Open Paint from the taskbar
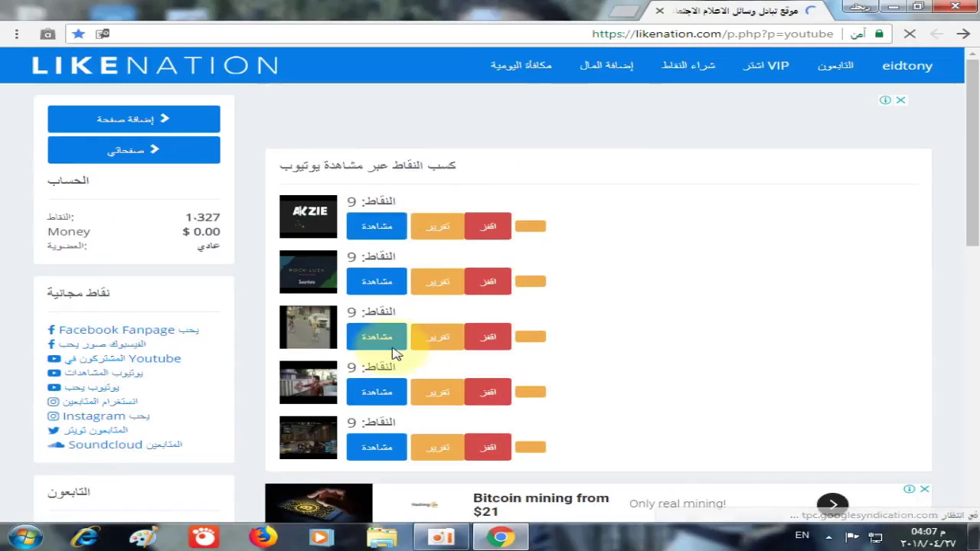The image size is (980, 551). tap(143, 536)
